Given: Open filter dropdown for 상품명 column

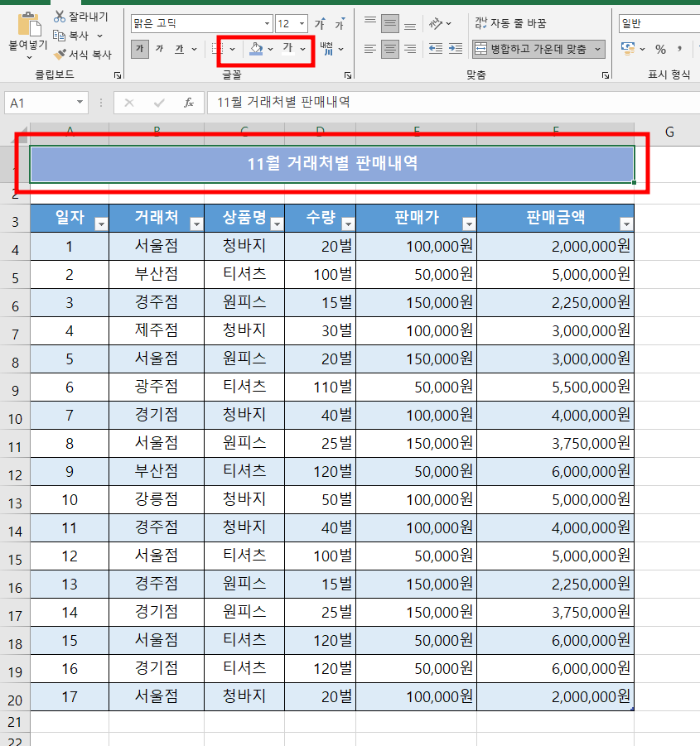Looking at the screenshot, I should (277, 224).
